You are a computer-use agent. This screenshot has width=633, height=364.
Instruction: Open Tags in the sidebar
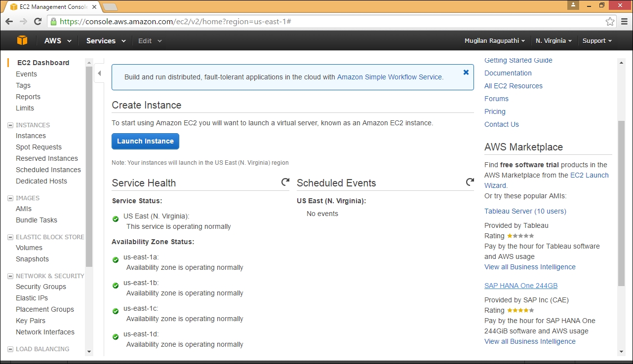point(23,85)
